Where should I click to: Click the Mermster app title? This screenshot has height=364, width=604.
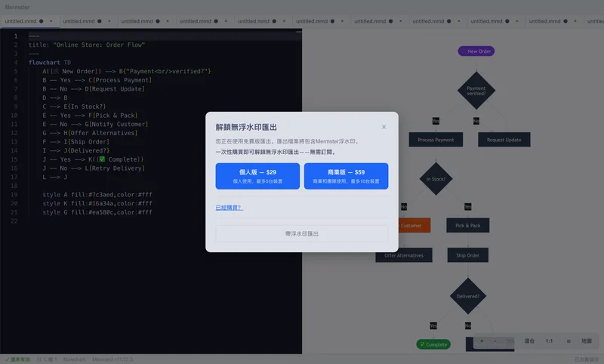pyautogui.click(x=17, y=7)
